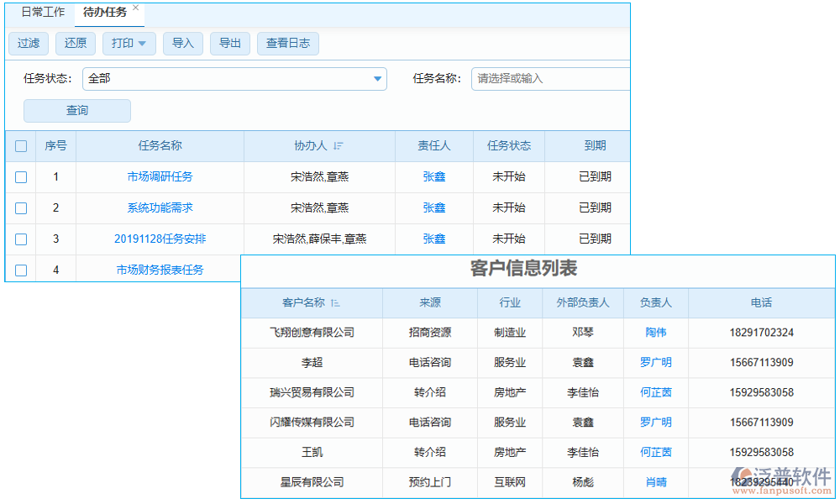Check the checkbox for 20191128任务安排 row
Image resolution: width=840 pixels, height=504 pixels.
pyautogui.click(x=20, y=239)
